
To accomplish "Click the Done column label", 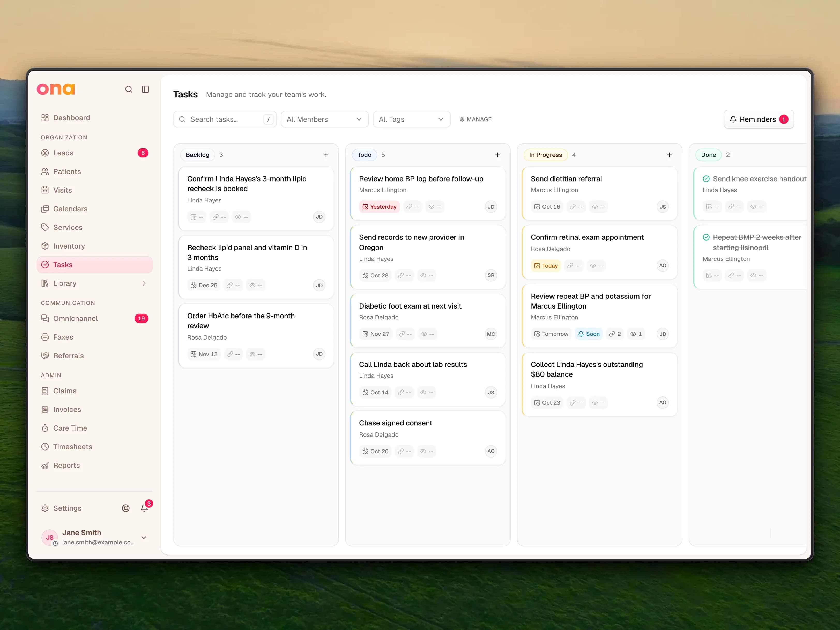I will [x=708, y=155].
